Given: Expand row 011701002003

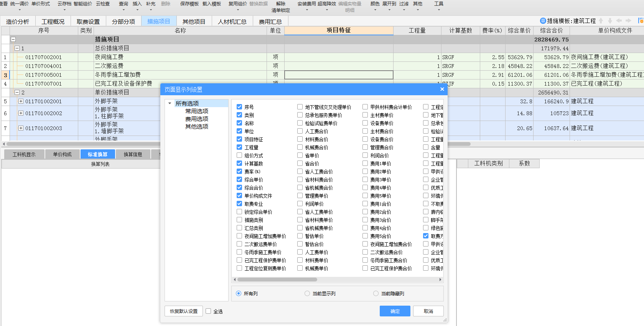Looking at the screenshot, I should point(21,128).
